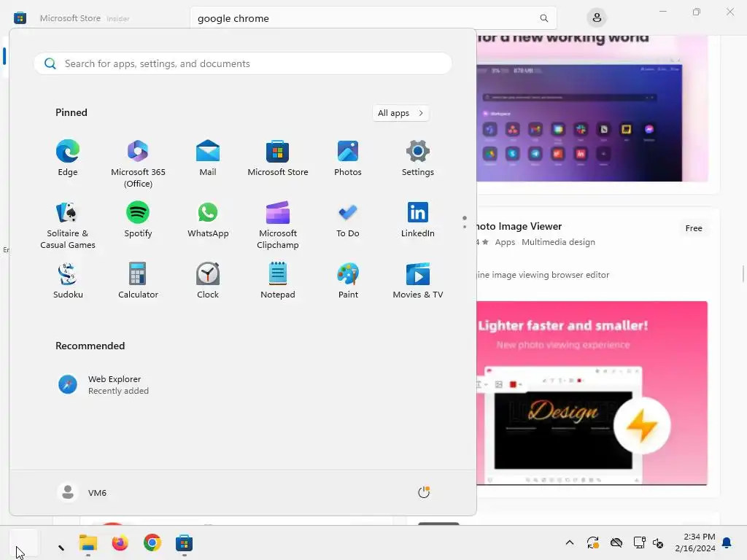The height and width of the screenshot is (560, 747).
Task: Open the Clock app
Action: pos(208,281)
